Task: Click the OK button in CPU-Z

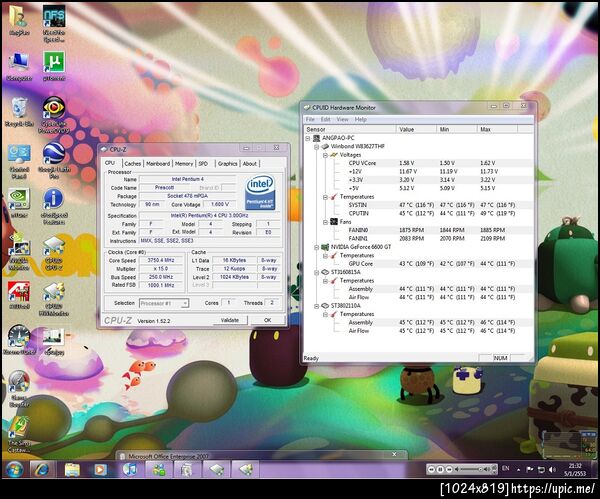Action: tap(267, 320)
